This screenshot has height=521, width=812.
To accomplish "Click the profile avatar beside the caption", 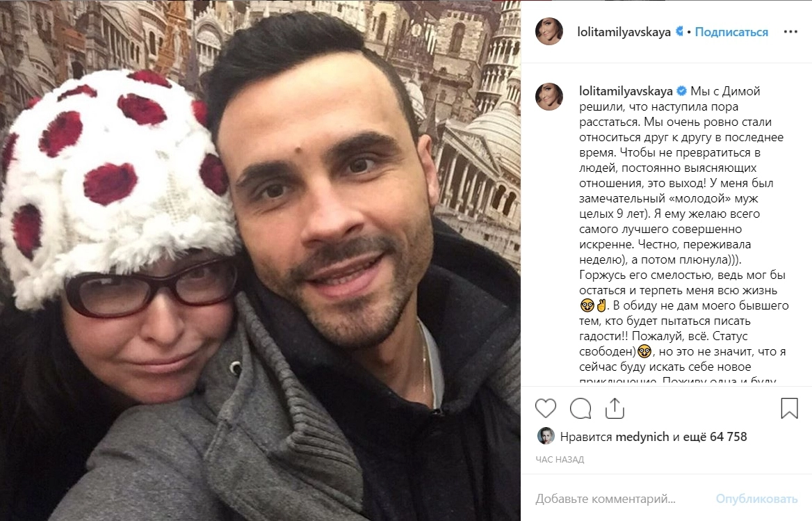I will click(549, 97).
